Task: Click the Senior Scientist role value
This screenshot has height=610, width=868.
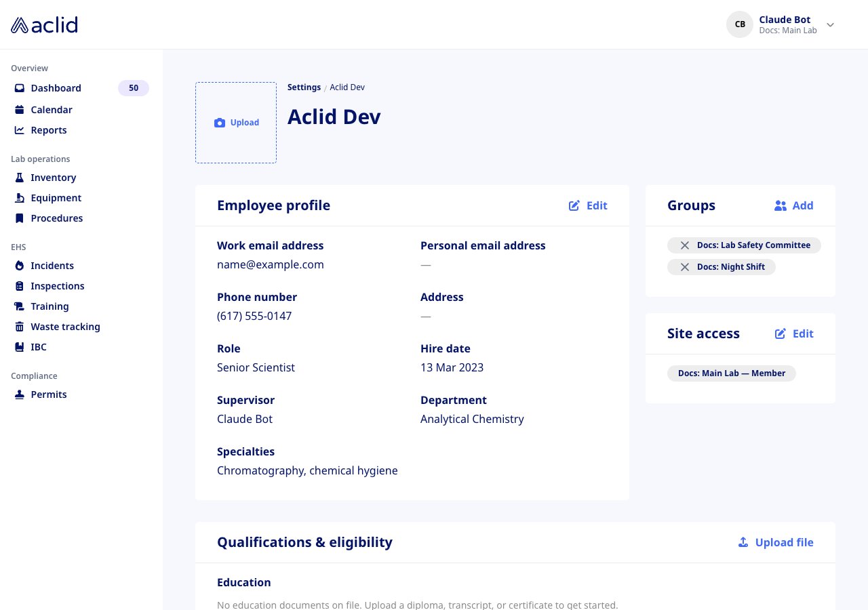Action: [x=256, y=367]
